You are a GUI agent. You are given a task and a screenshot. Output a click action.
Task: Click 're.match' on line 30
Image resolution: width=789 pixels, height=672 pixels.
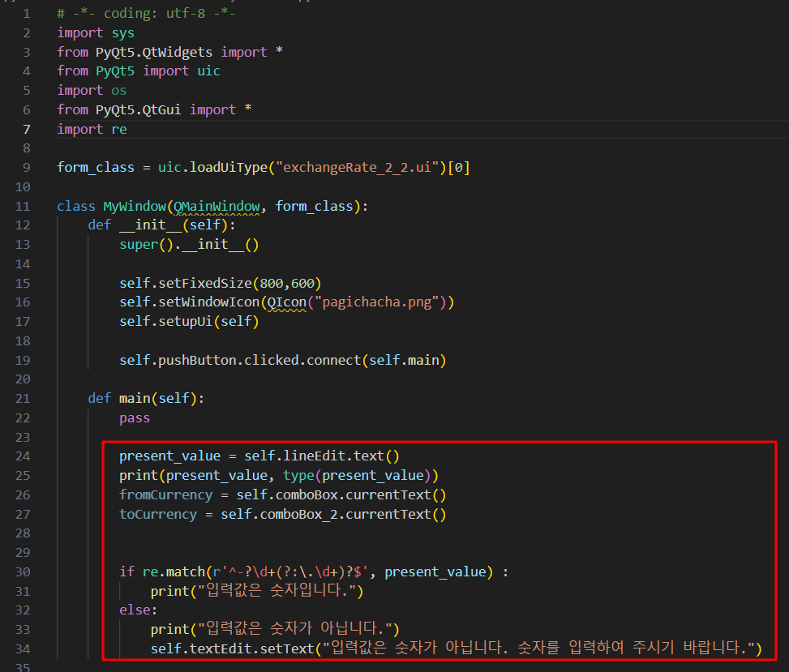(174, 572)
